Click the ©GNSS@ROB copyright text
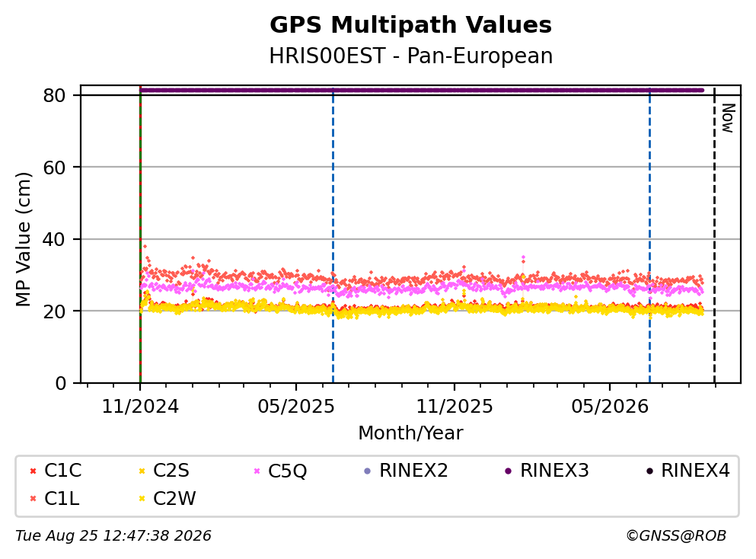 676,536
